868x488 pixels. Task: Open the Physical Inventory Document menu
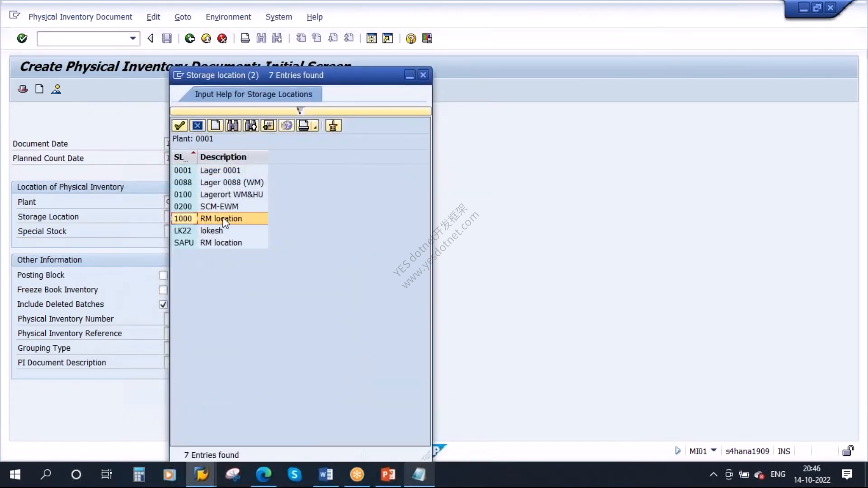(80, 17)
